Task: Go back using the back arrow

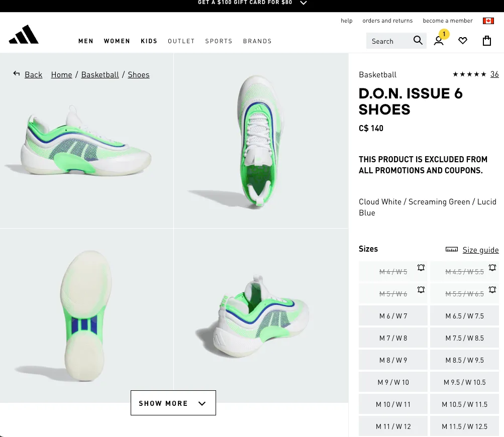Action: click(16, 73)
